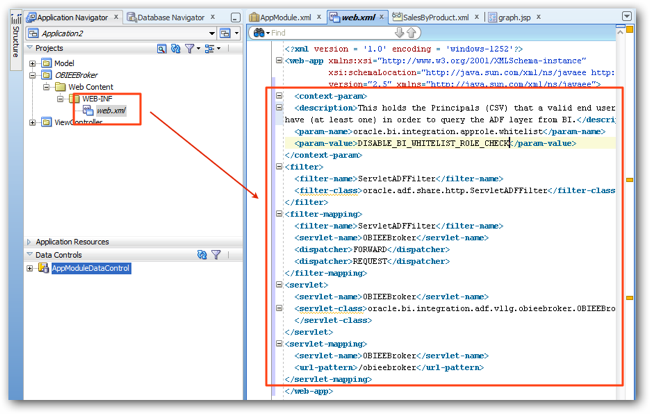Click the AppModuleDataControl icon

[x=43, y=268]
